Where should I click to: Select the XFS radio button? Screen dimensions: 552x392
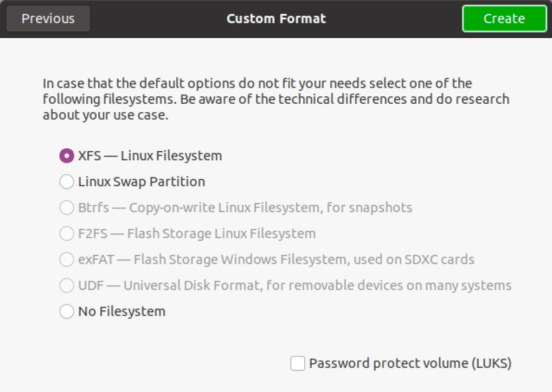tap(67, 156)
